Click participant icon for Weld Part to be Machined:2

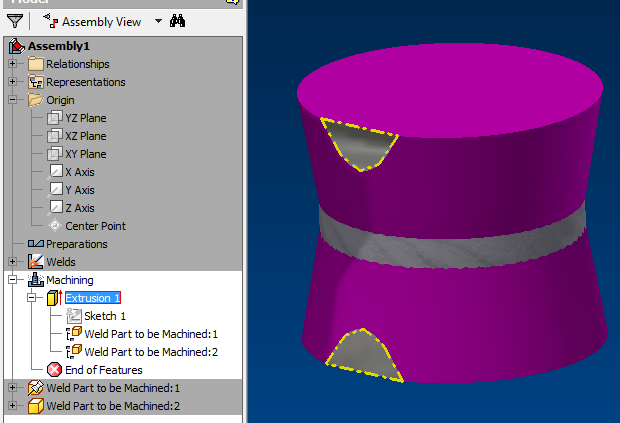(74, 351)
